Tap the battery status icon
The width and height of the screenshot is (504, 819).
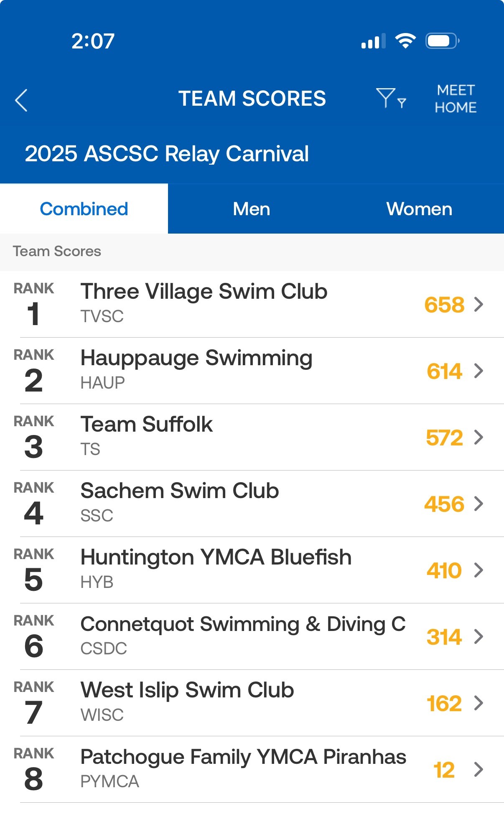click(442, 41)
